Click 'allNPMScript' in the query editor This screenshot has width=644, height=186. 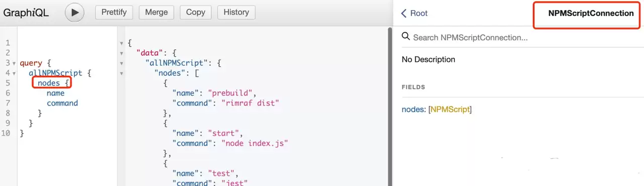click(x=55, y=73)
